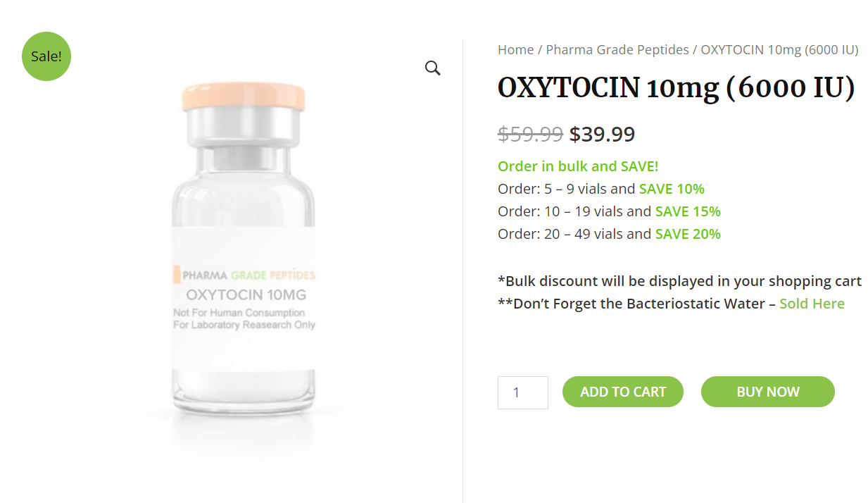Click the green Sale! badge
The height and width of the screenshot is (503, 868).
click(x=46, y=56)
